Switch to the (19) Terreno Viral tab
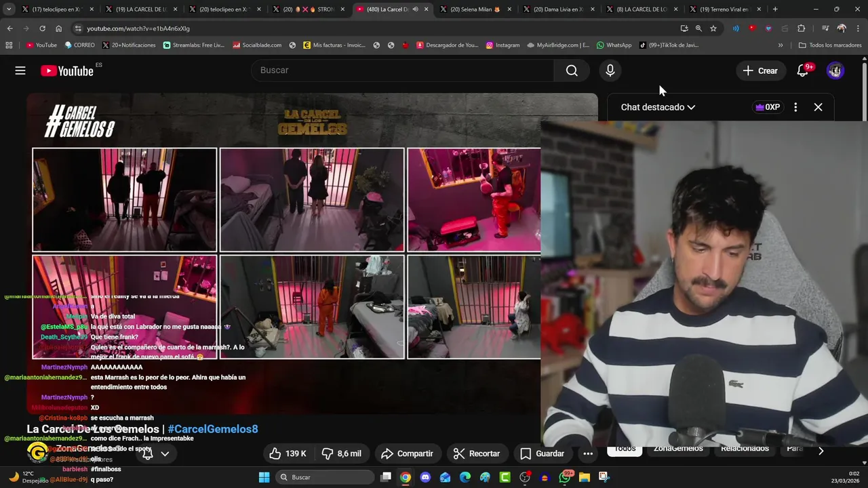 click(726, 9)
